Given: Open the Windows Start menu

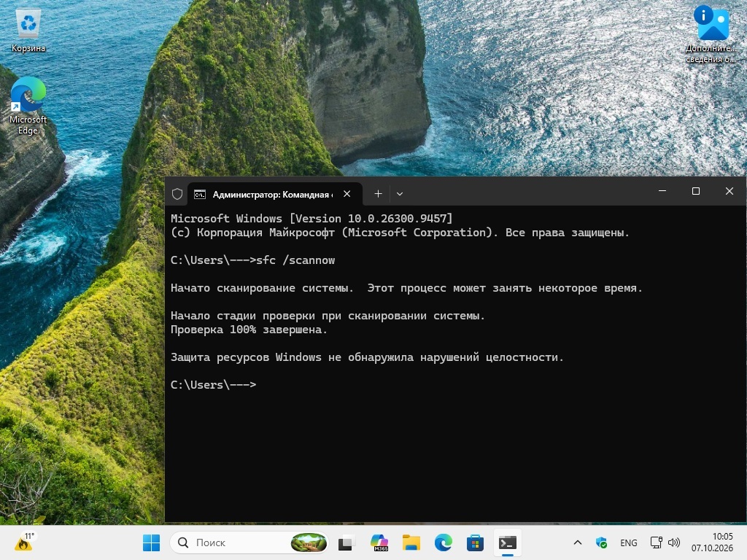Looking at the screenshot, I should click(152, 542).
